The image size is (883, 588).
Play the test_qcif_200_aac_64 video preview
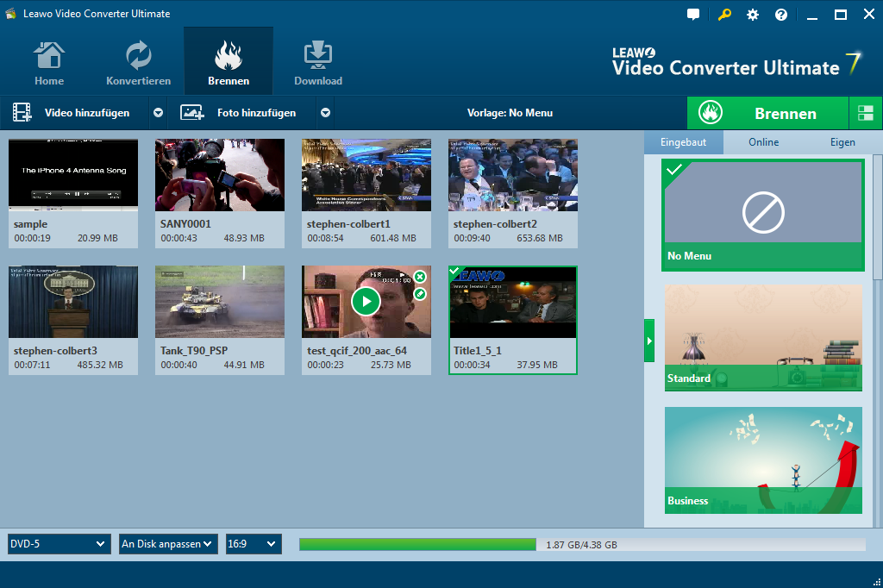(x=366, y=301)
